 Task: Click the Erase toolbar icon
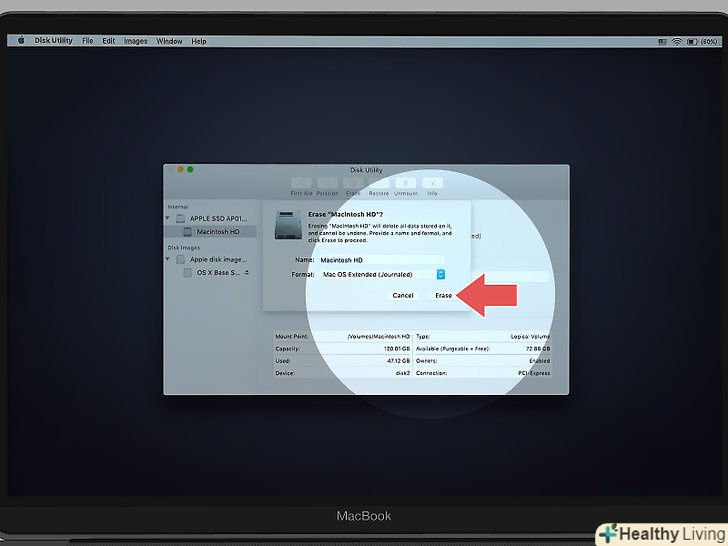click(353, 182)
